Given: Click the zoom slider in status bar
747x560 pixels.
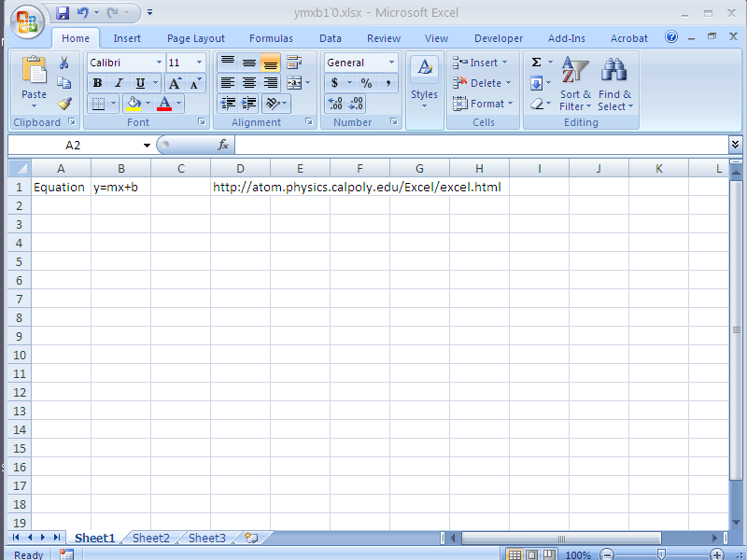Looking at the screenshot, I should coord(661,554).
